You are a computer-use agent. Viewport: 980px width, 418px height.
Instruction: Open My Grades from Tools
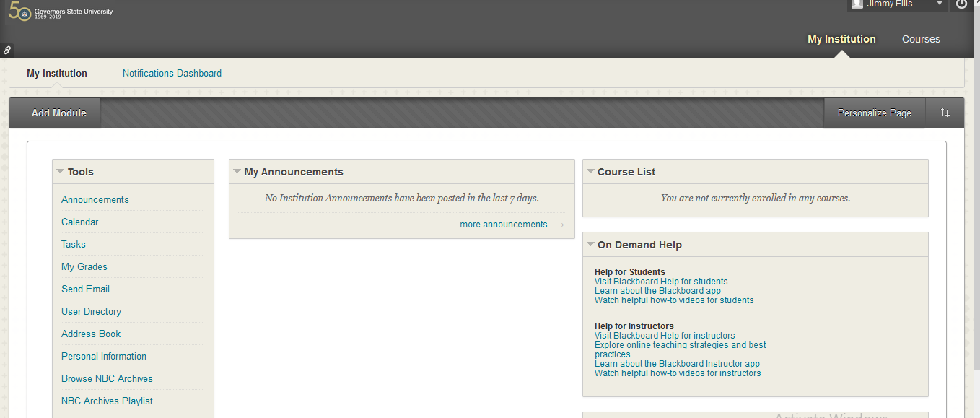[x=84, y=266]
